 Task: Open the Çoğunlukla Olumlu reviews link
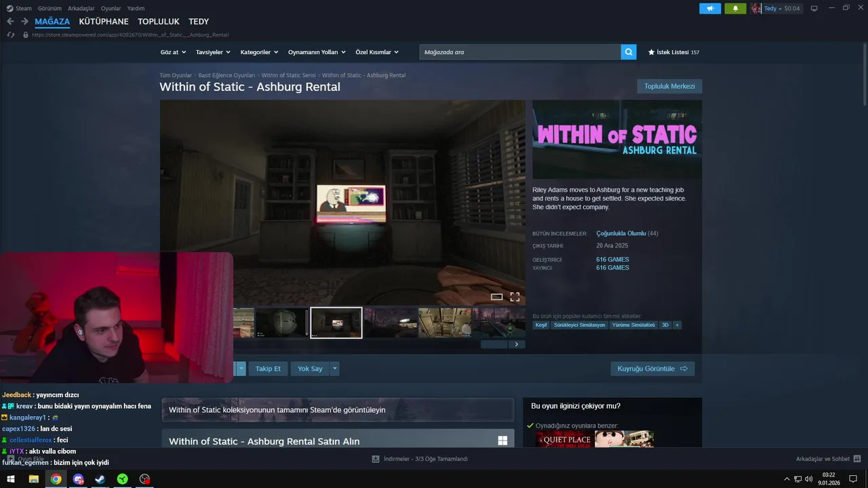click(x=621, y=233)
